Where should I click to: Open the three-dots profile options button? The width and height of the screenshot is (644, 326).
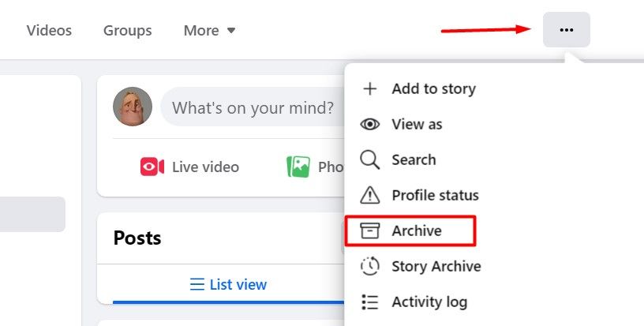click(x=567, y=29)
